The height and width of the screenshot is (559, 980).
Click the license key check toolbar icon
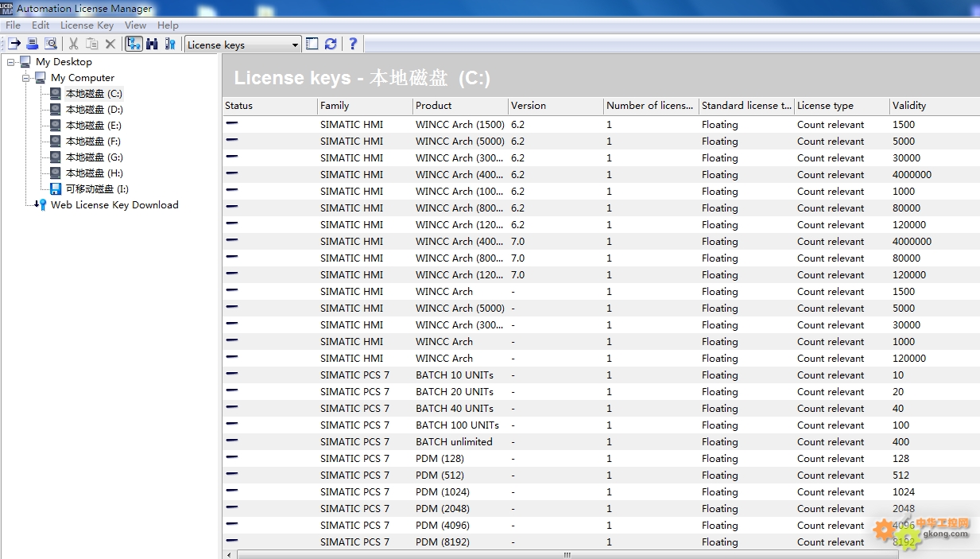(x=170, y=45)
